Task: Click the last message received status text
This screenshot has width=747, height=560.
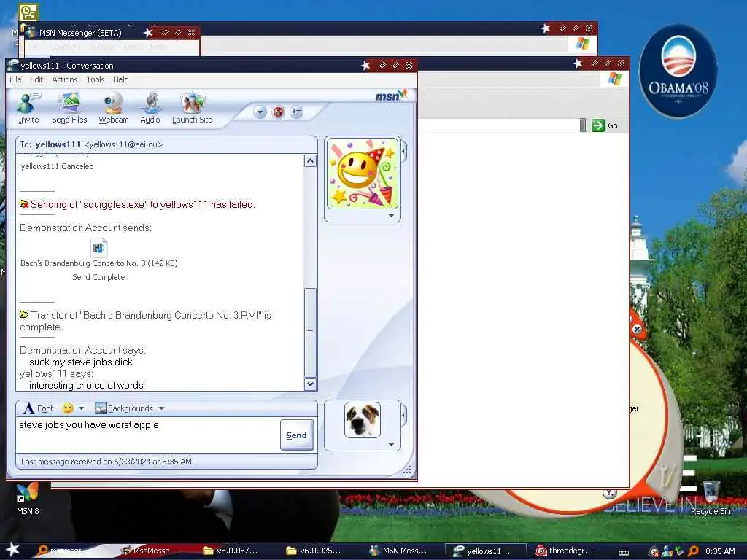Action: 107,462
